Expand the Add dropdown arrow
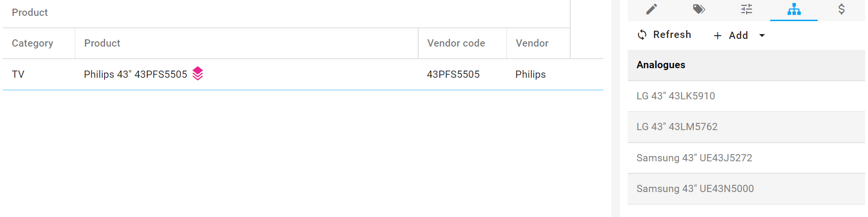This screenshot has width=868, height=217. point(762,36)
